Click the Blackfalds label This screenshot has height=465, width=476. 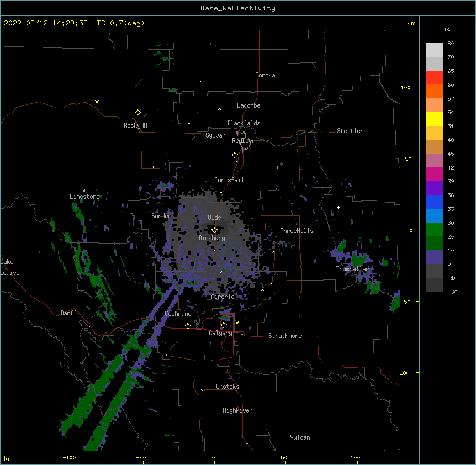(244, 123)
